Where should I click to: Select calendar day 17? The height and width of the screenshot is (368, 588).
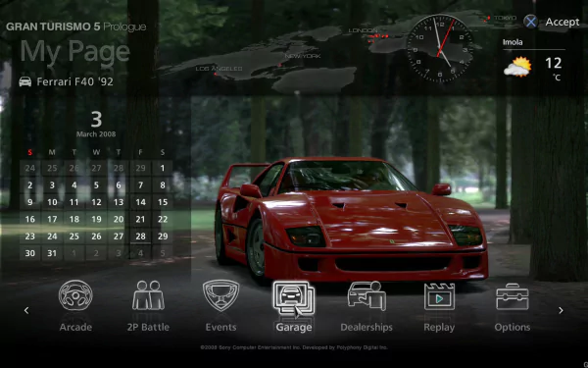(52, 219)
